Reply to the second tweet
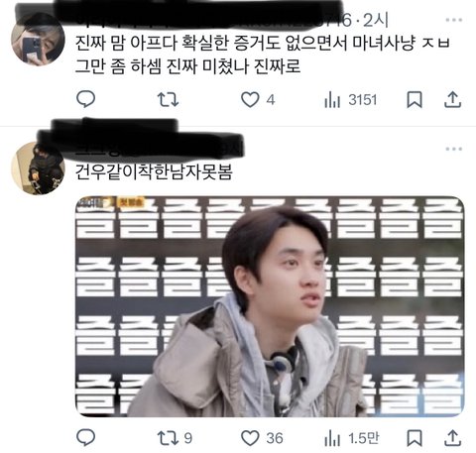This screenshot has width=476, height=453. [86, 438]
